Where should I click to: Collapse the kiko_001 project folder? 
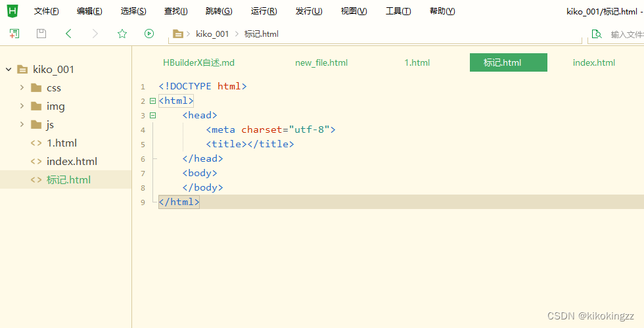9,70
